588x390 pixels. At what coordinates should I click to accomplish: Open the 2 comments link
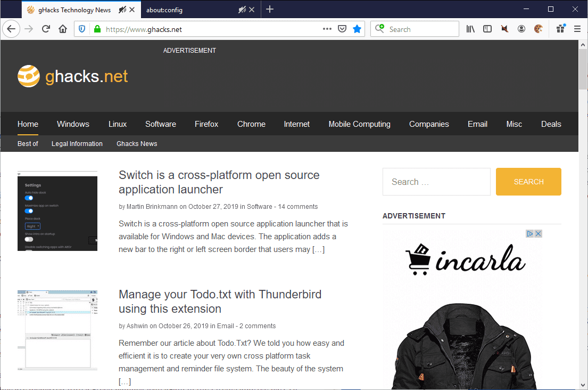(258, 326)
